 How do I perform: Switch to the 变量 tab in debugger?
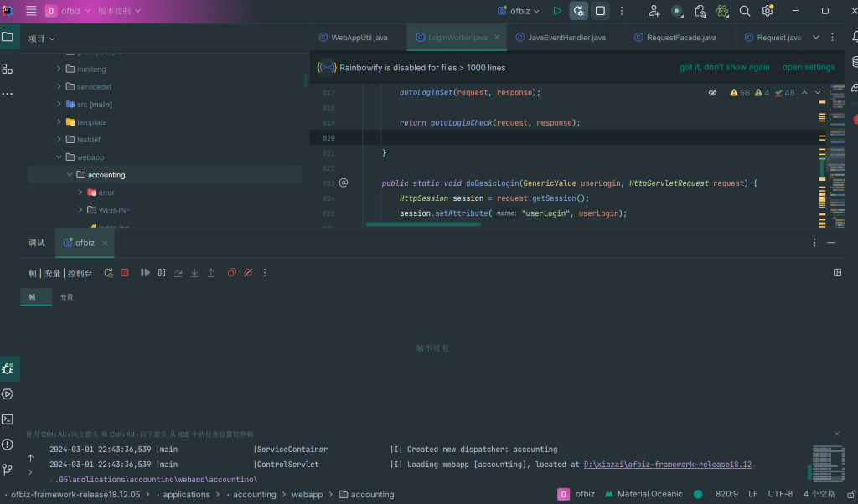point(66,297)
